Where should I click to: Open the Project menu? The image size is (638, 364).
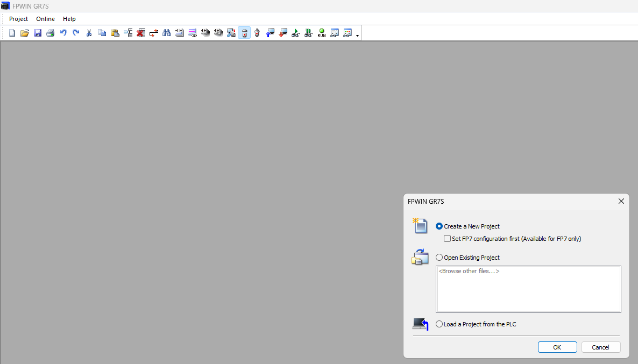18,19
